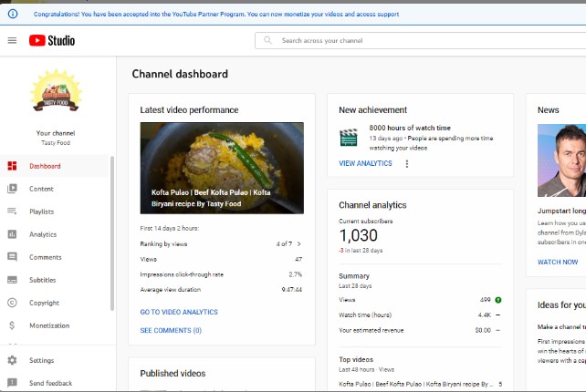Click the SEE COMMENTS (0) link
Viewport: 586px width, 392px height.
click(171, 330)
